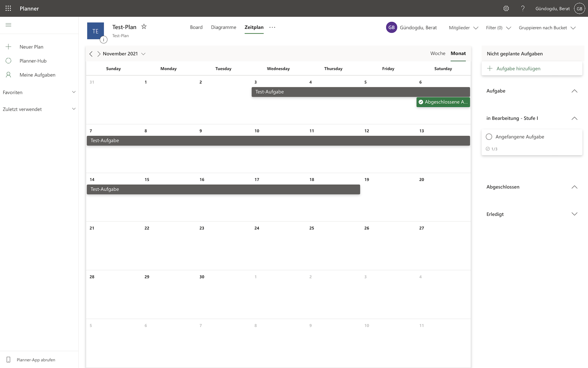Click Neuer Plan link

click(31, 47)
